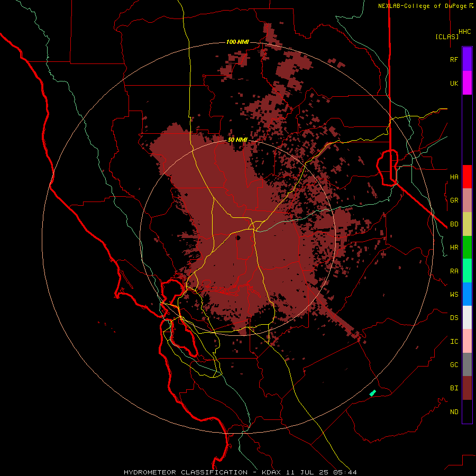The image size is (476, 476).
Task: Select the yellow BD legend swatch
Action: click(467, 224)
